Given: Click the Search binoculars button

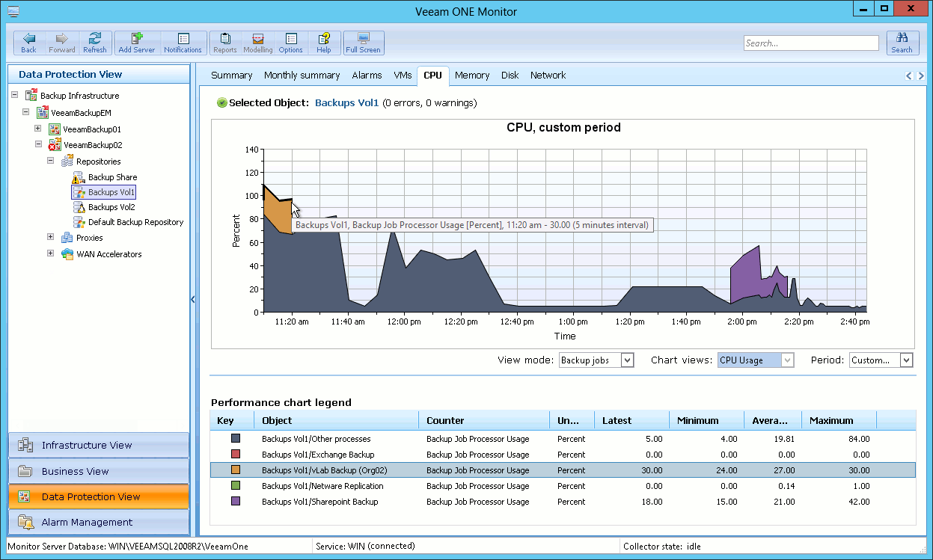Looking at the screenshot, I should tap(902, 43).
